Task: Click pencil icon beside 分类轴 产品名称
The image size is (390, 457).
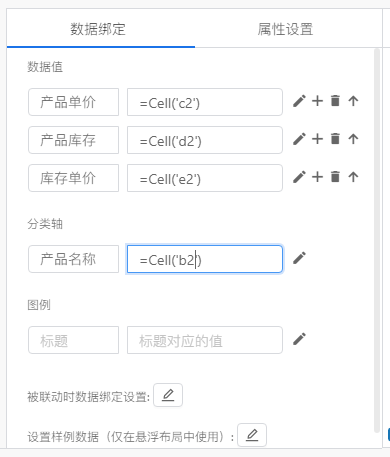Action: pos(299,258)
